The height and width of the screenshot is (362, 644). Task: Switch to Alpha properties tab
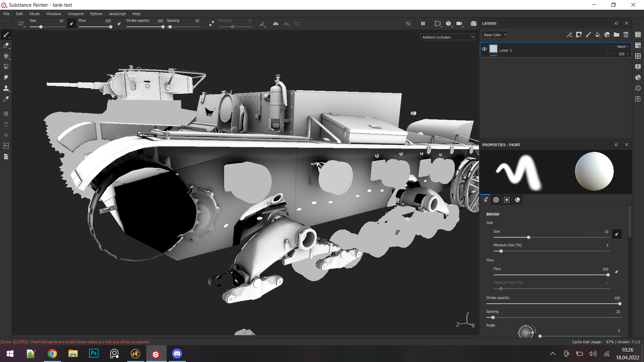[x=496, y=200]
